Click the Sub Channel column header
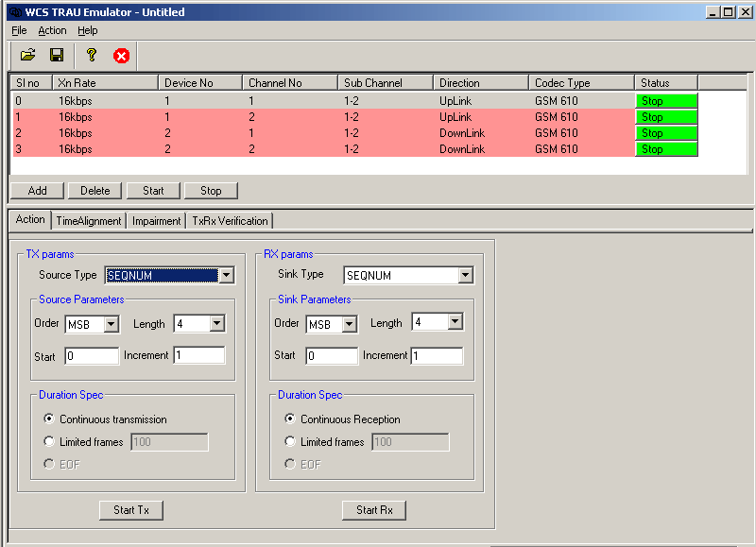 386,83
